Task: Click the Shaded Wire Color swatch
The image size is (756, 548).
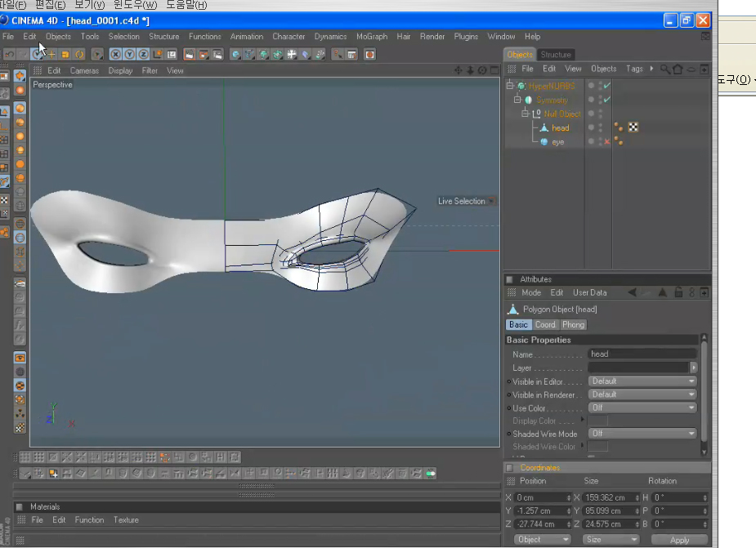Action: coord(598,447)
